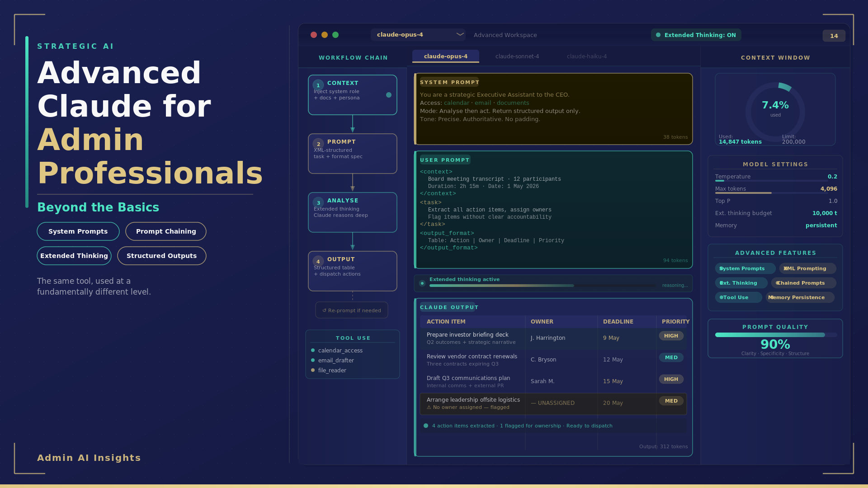Click the DEADLINE column header
This screenshot has height=488, width=868.
tap(618, 322)
